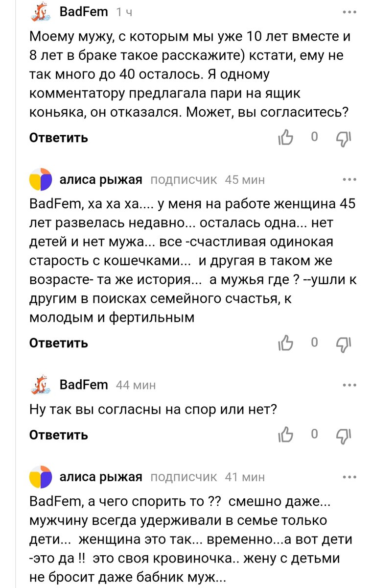Open BadFem's profile via username
This screenshot has height=588, width=372.
[84, 11]
